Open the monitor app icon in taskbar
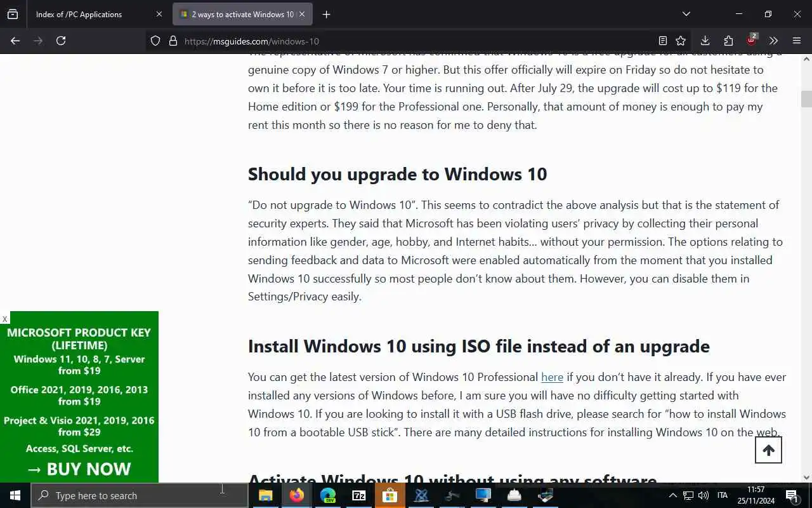 [483, 495]
